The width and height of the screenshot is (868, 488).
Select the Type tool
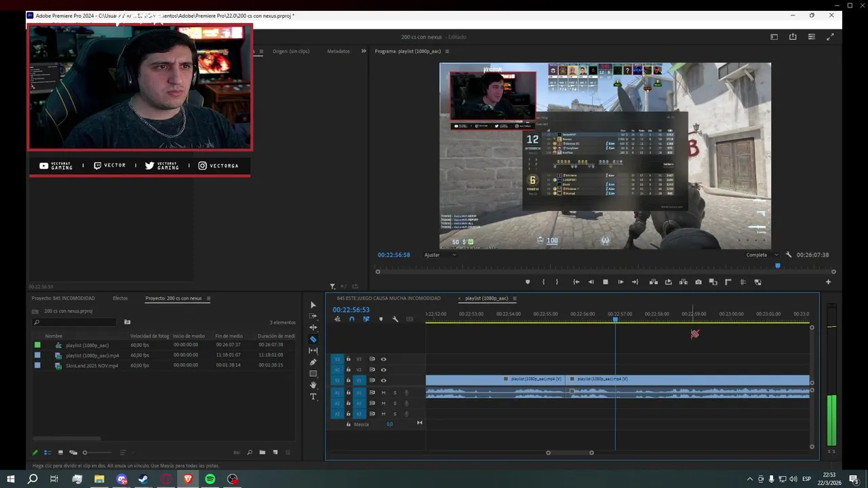coord(313,396)
